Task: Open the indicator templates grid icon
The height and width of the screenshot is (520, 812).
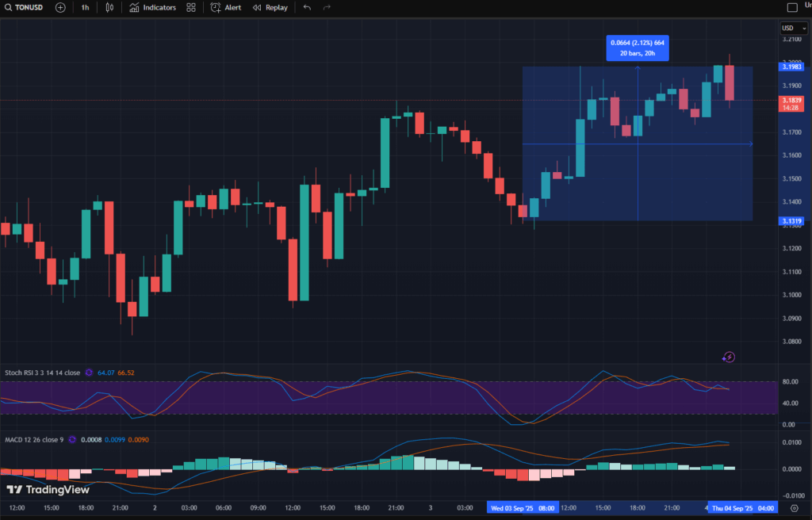Action: (191, 7)
